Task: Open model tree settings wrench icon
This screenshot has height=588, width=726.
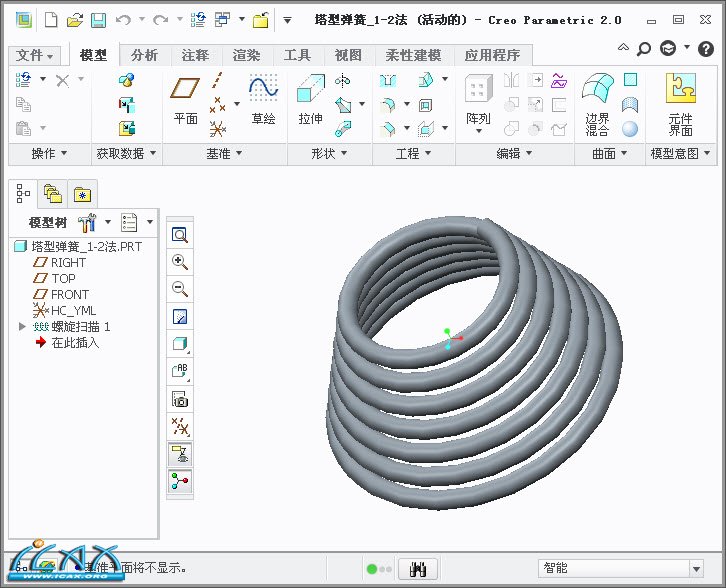Action: [88, 222]
